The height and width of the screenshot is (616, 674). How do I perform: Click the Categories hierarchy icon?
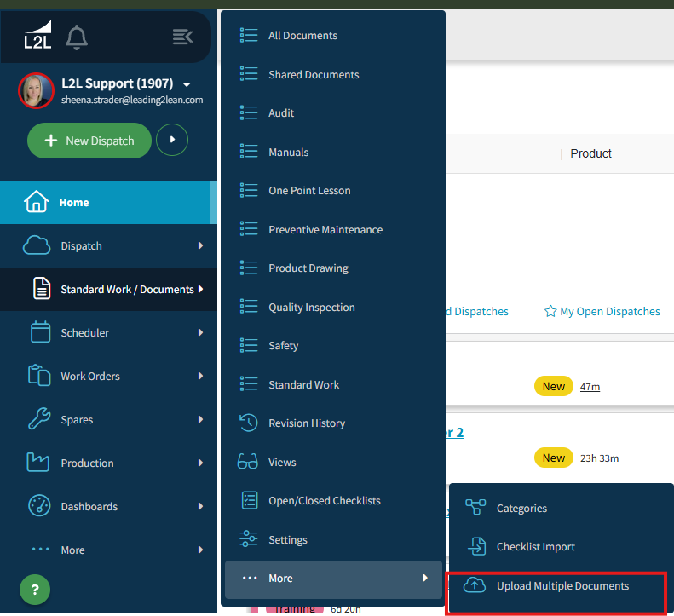coord(475,507)
